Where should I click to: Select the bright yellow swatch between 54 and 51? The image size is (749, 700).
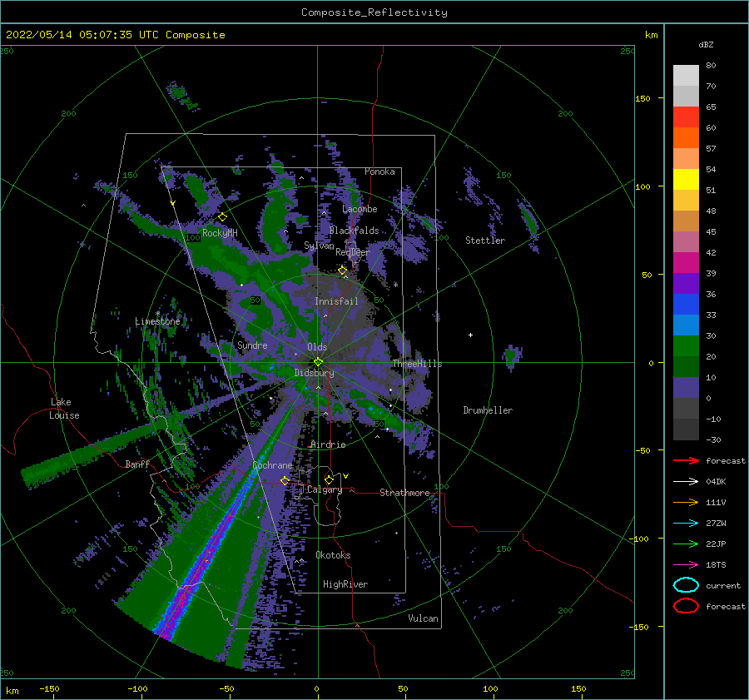click(x=686, y=180)
